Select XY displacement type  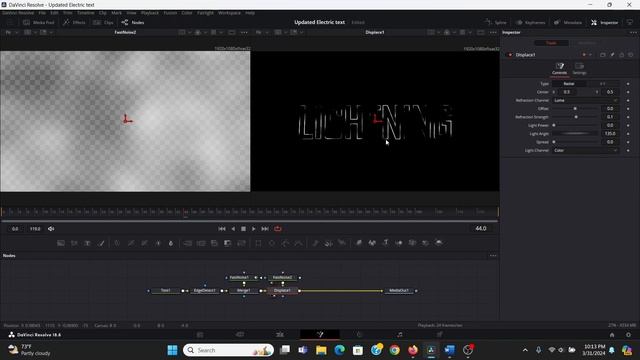pos(602,84)
